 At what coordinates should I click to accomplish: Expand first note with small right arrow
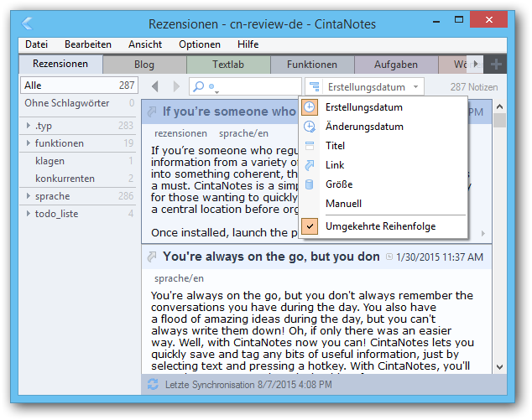(x=483, y=233)
